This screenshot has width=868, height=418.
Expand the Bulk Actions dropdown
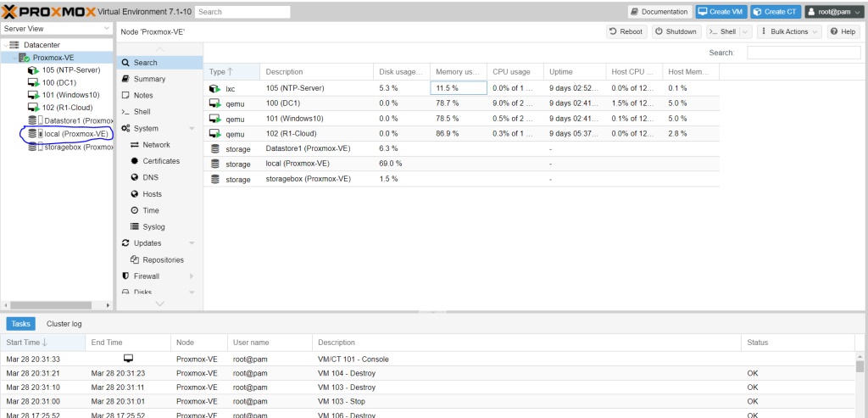[x=790, y=31]
